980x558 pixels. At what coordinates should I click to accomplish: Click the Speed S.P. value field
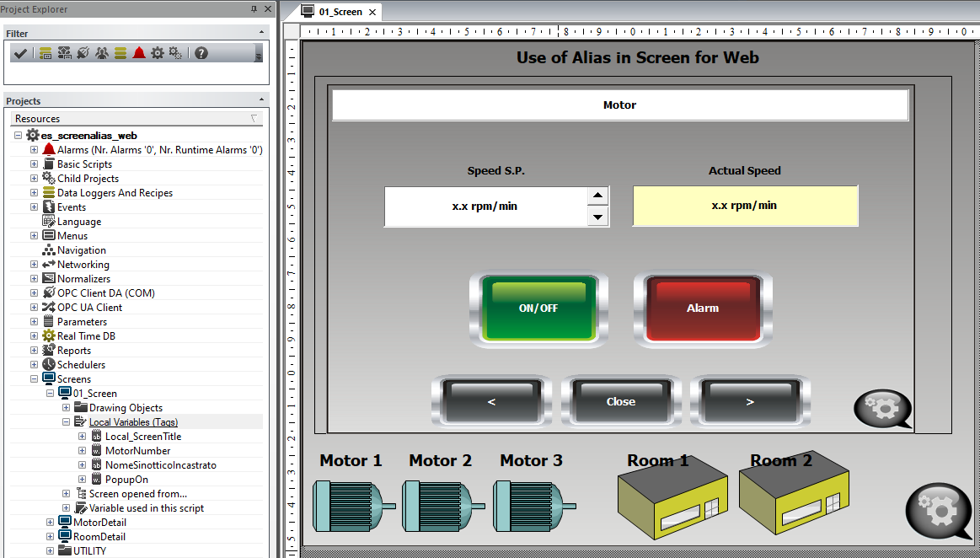coord(485,207)
